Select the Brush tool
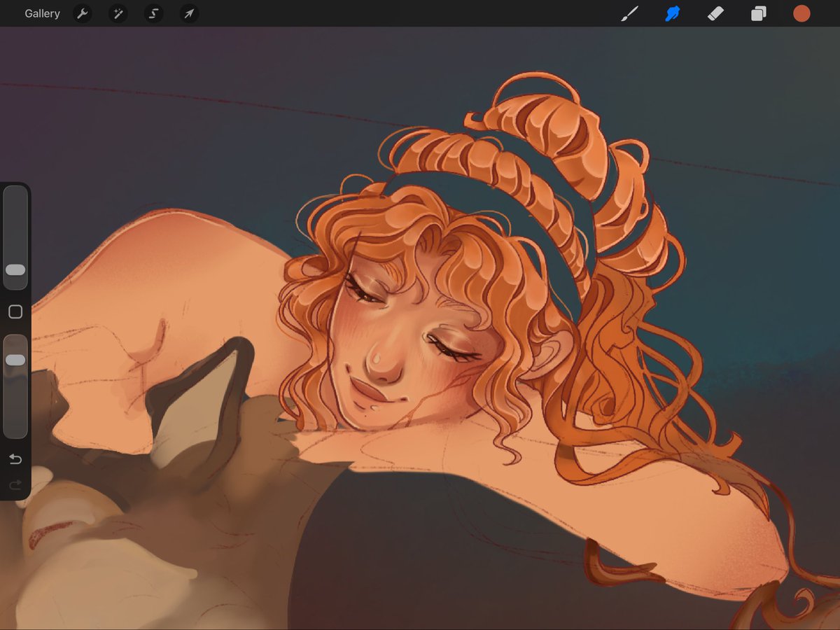 (630, 13)
